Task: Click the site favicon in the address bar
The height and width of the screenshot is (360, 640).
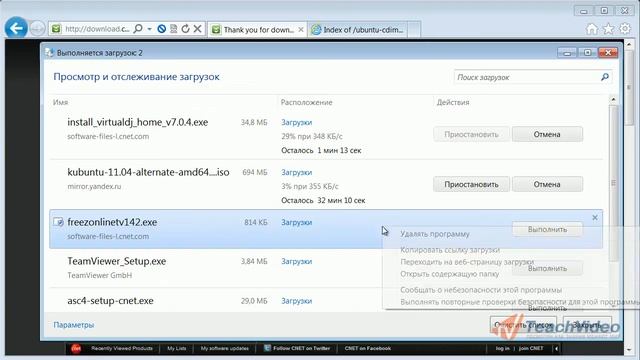Action: point(56,29)
